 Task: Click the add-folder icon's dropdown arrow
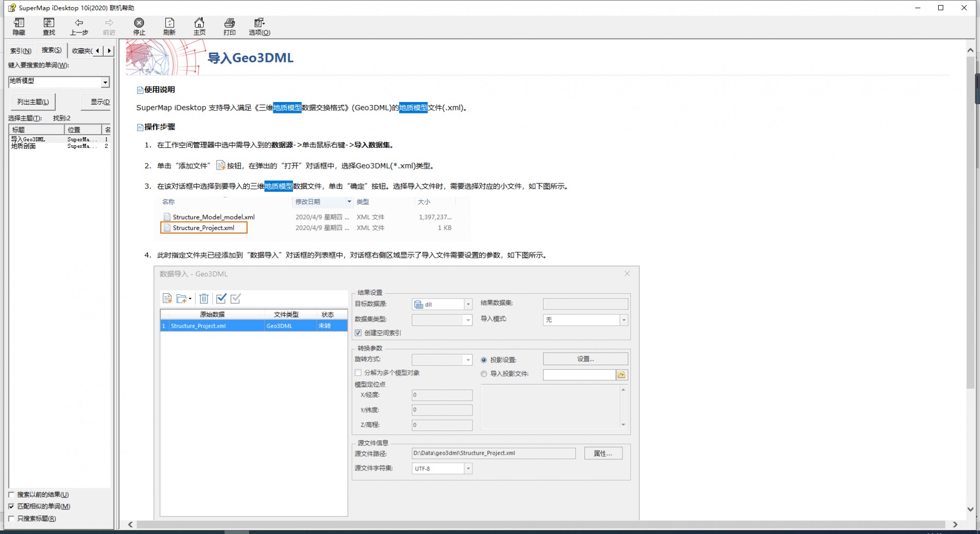(190, 299)
